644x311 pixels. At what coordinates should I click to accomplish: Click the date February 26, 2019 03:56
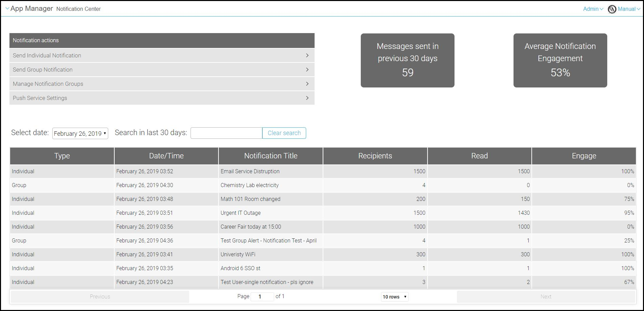[x=145, y=227]
